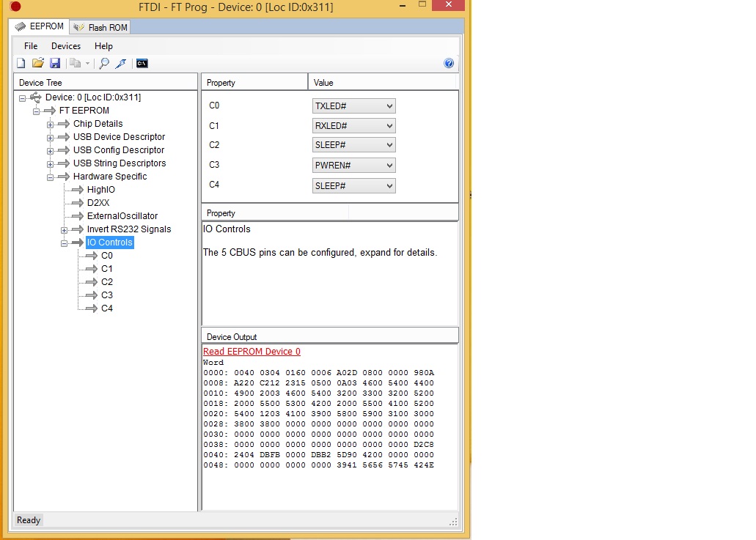
Task: Click the Flash ROM tab icon
Action: [78, 27]
